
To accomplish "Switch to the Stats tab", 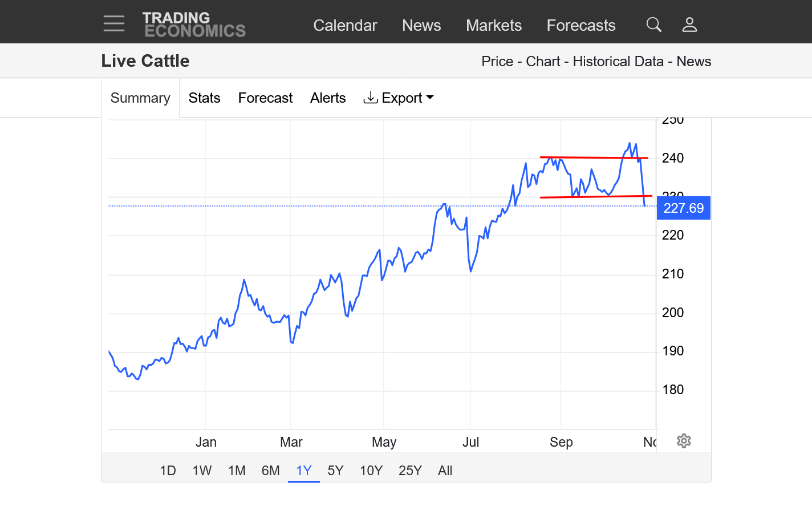I will pos(204,98).
